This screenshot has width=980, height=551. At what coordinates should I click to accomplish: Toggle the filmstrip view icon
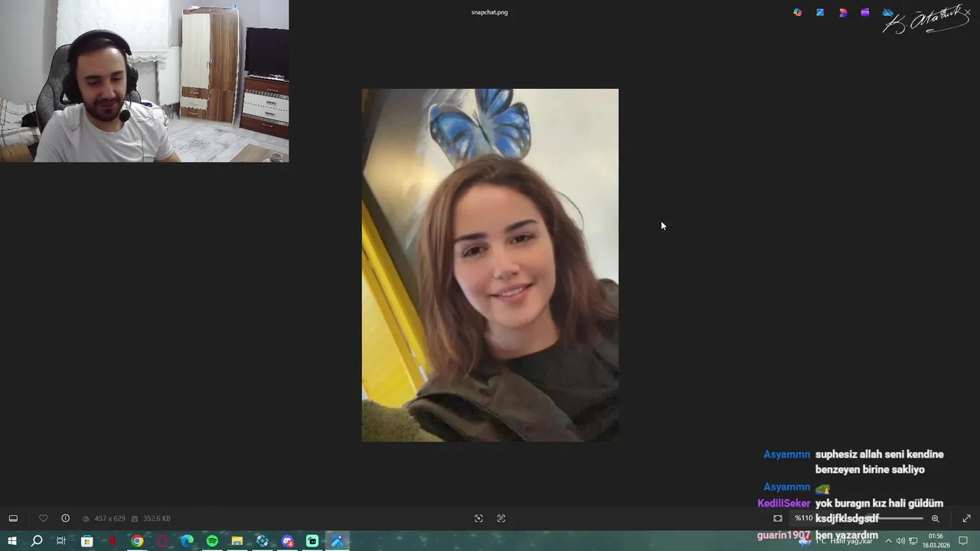coord(13,518)
